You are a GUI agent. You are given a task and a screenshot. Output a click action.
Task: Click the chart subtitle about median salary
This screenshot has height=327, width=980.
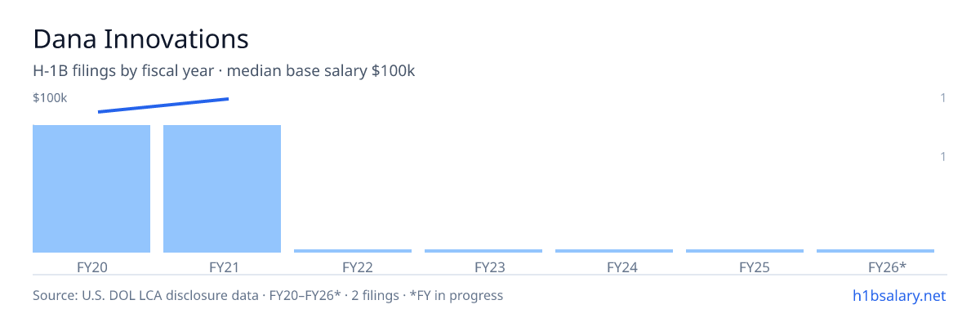pos(224,71)
